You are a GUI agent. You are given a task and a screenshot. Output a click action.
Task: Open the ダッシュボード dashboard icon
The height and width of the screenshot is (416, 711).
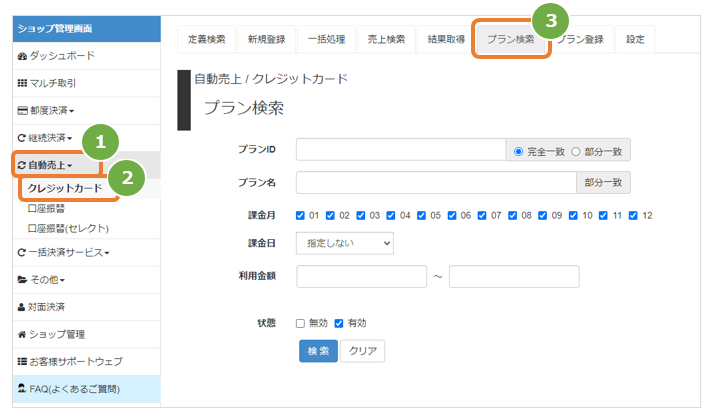pyautogui.click(x=22, y=56)
